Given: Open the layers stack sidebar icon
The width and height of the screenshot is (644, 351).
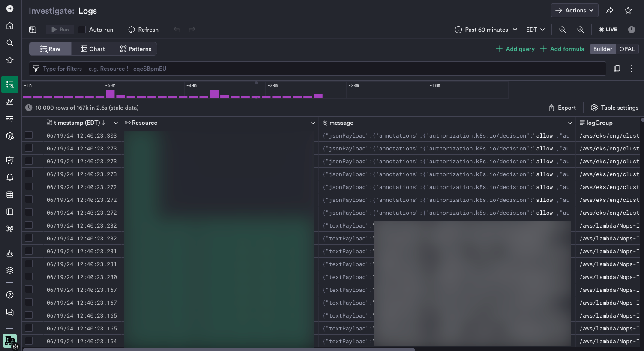Looking at the screenshot, I should 10,270.
